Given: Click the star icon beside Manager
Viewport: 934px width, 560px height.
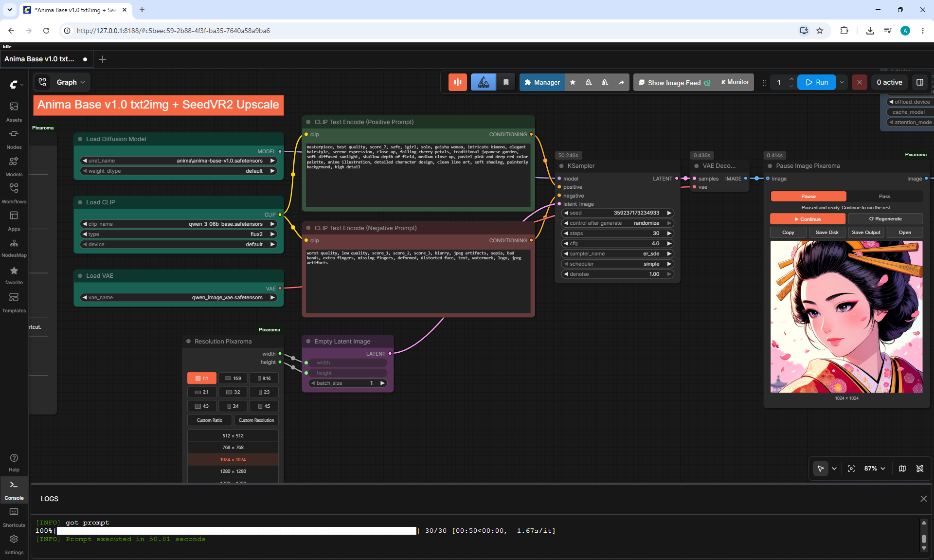Looking at the screenshot, I should [x=573, y=82].
